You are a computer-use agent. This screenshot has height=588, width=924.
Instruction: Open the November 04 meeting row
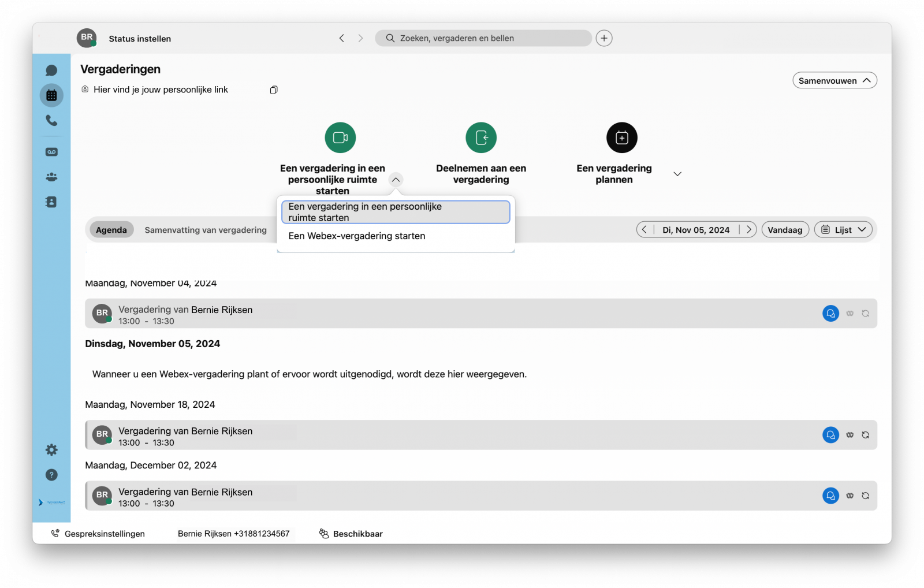tap(481, 313)
